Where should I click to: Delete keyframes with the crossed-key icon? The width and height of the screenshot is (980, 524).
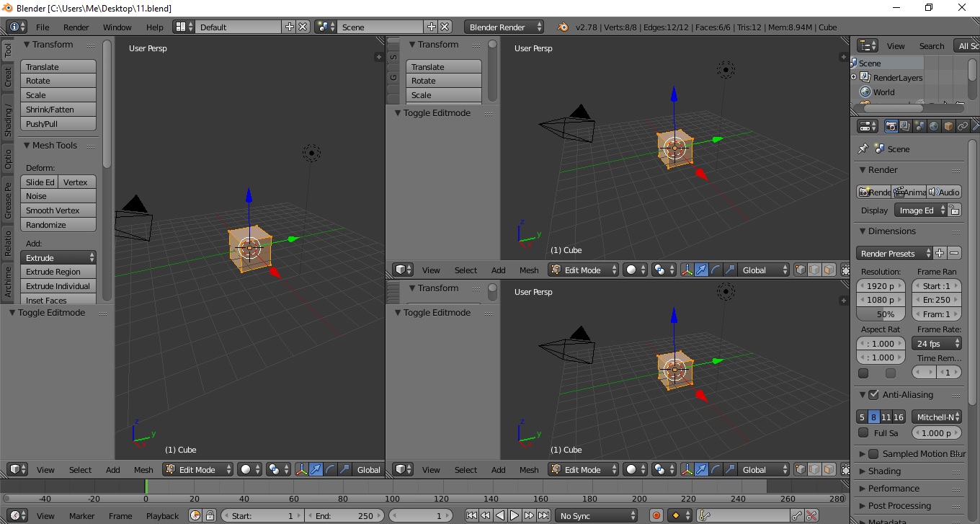point(811,515)
